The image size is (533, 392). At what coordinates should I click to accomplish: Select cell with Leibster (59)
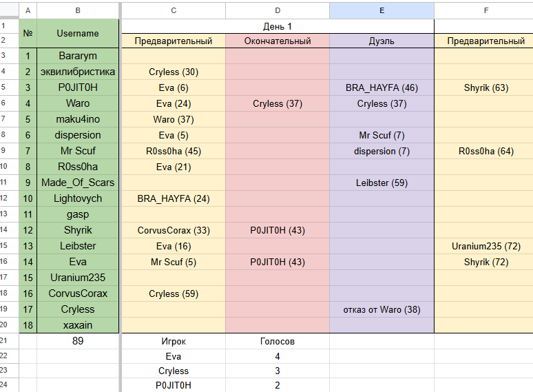tap(382, 183)
